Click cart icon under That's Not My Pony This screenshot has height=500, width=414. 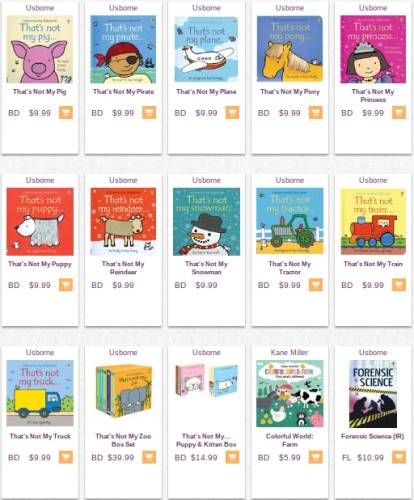click(x=316, y=113)
